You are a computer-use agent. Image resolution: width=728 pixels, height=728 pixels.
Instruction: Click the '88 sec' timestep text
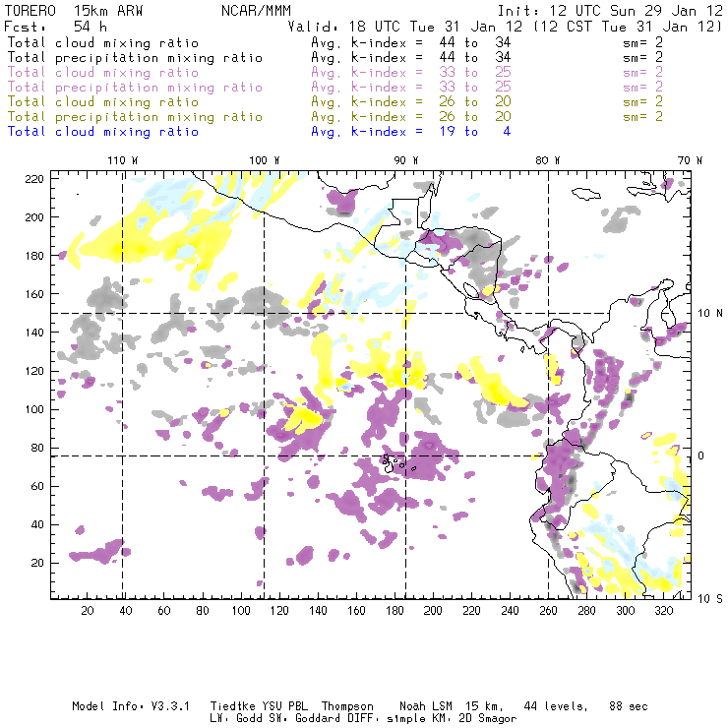click(x=629, y=706)
